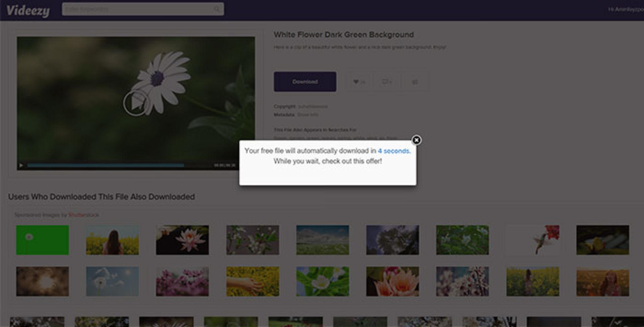Open the user account greeting in header

[x=625, y=9]
